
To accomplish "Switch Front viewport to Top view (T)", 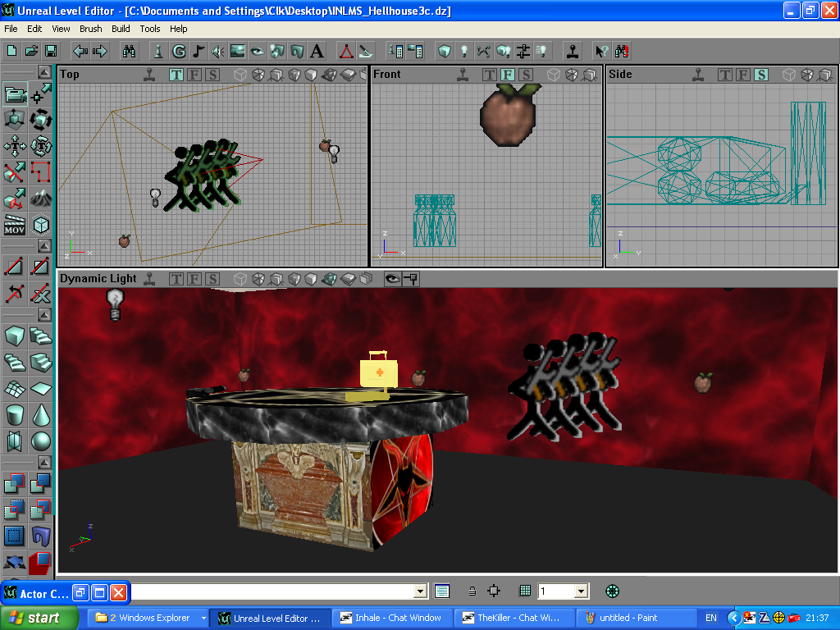I will (489, 75).
